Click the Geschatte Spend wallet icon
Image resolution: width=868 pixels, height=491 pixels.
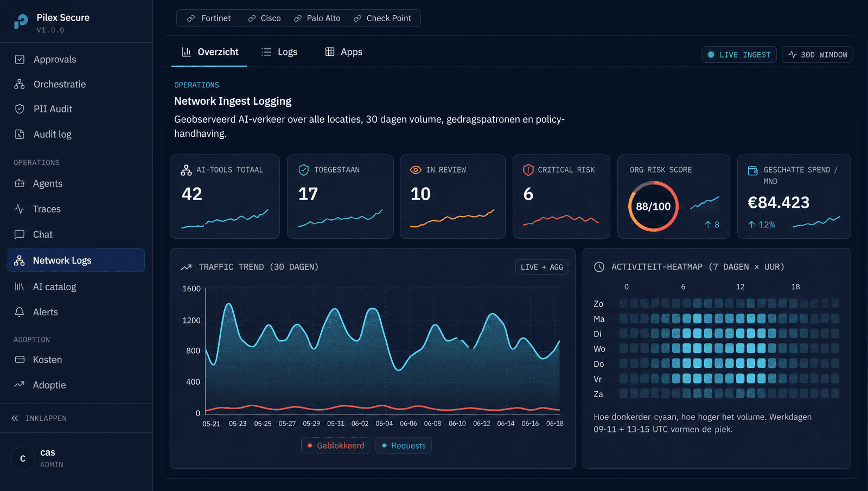pos(753,171)
